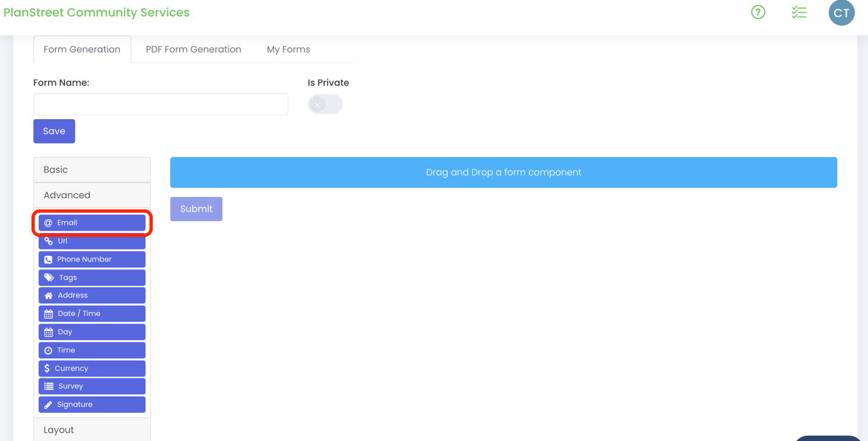Open the help question mark icon
The width and height of the screenshot is (868, 441).
point(758,12)
